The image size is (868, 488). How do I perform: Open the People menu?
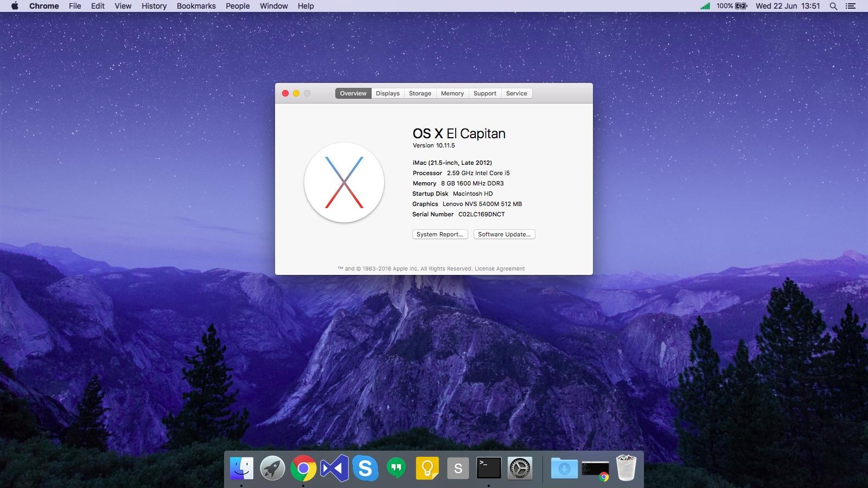tap(238, 6)
